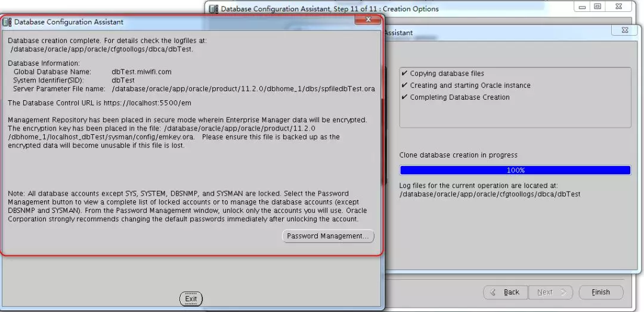644x312 pixels.
Task: Click the 'Database creation complete' message line
Action: pyautogui.click(x=107, y=41)
